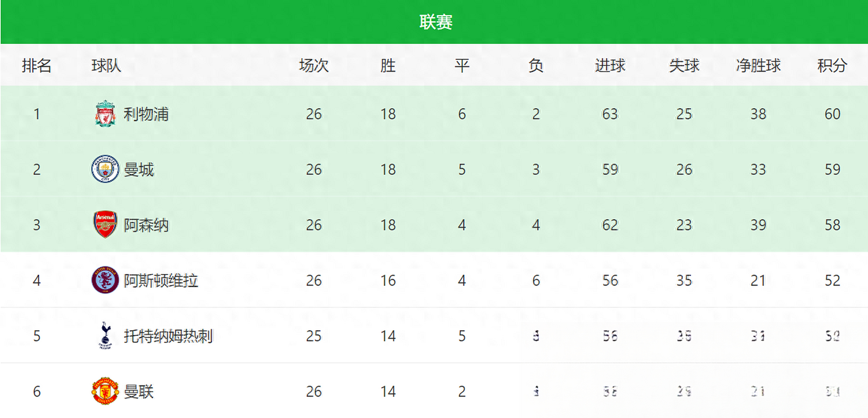Viewport: 868px width, 418px height.
Task: Sort by the 净胜球 column header
Action: [x=758, y=65]
